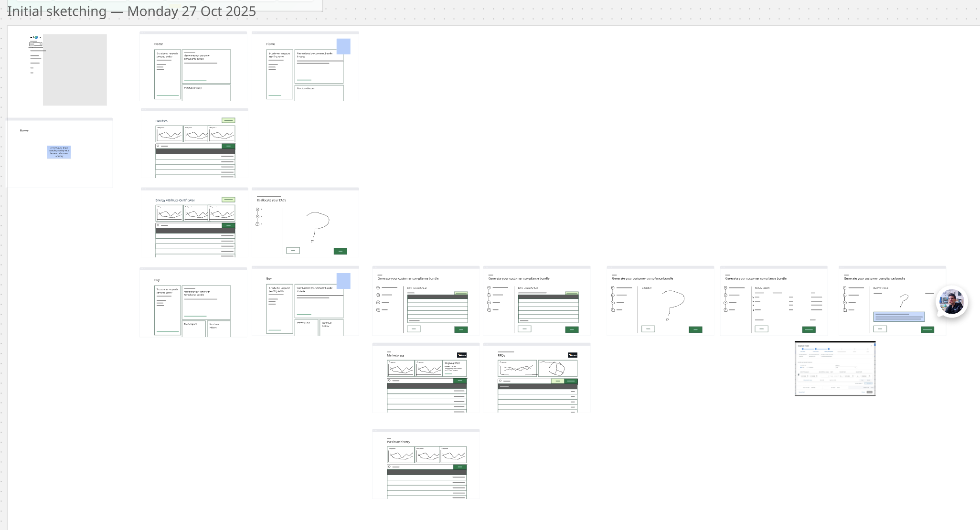Select the 'Marketplace' frame heading
The height and width of the screenshot is (530, 980).
(395, 355)
